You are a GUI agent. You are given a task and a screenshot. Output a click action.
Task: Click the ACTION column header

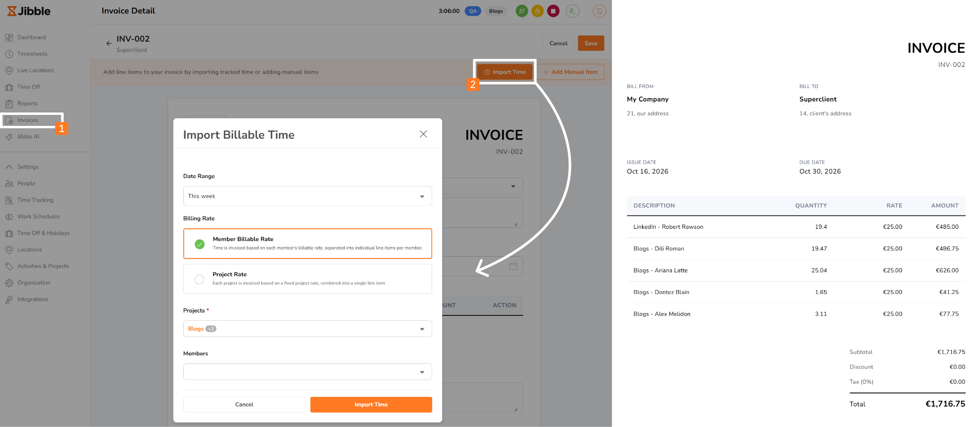(x=504, y=305)
